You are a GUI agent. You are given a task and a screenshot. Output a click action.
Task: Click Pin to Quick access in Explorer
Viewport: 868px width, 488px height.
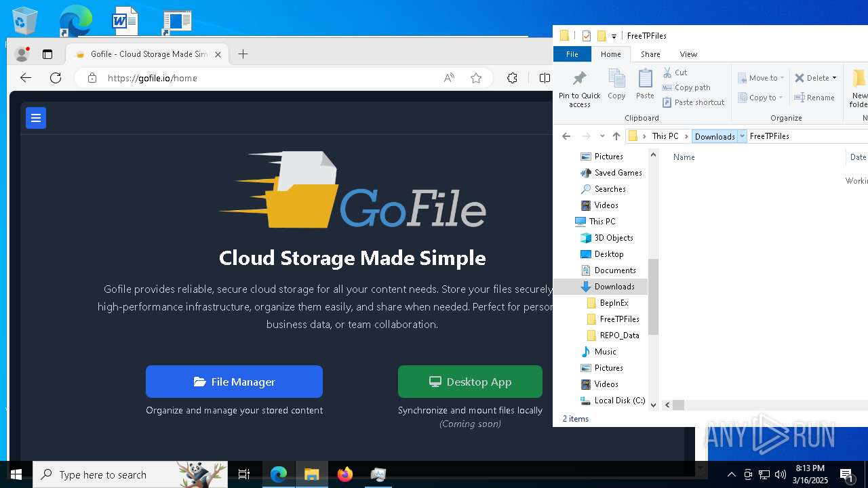[579, 88]
